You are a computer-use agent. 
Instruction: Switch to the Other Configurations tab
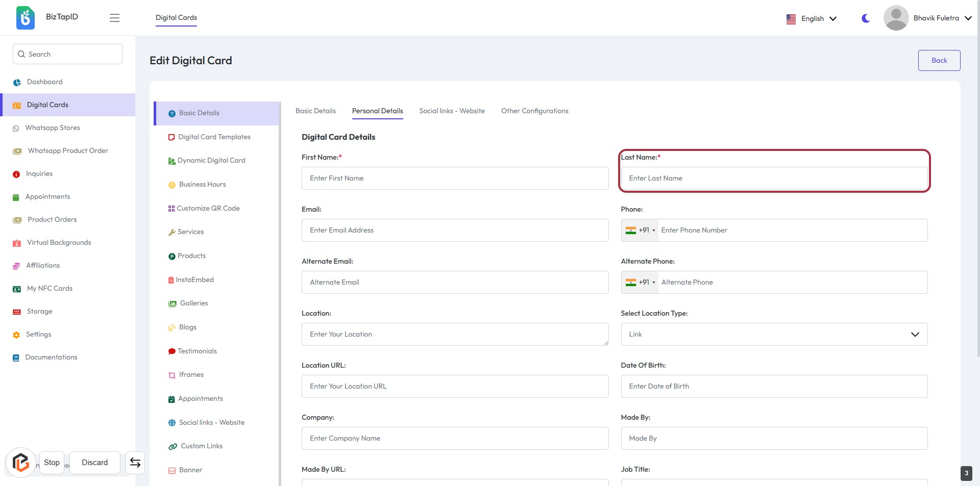[x=534, y=111]
